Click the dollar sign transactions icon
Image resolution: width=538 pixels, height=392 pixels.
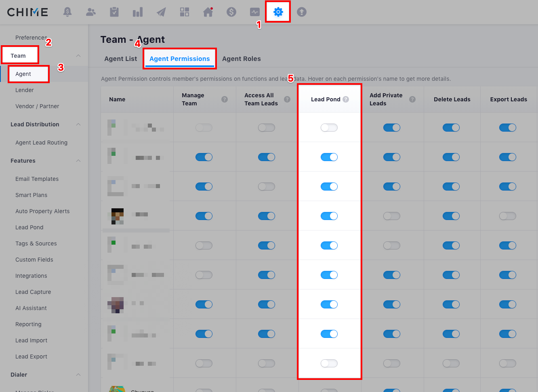point(231,12)
